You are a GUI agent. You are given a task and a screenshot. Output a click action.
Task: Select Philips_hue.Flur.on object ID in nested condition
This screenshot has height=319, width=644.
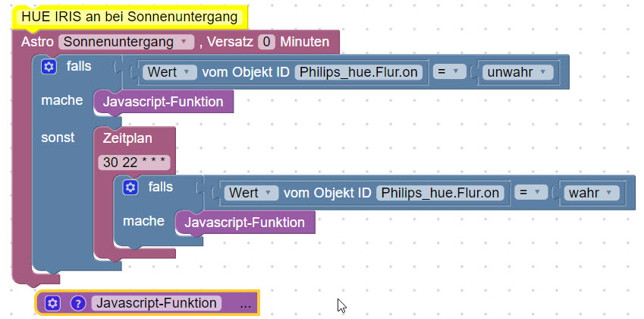(x=441, y=193)
